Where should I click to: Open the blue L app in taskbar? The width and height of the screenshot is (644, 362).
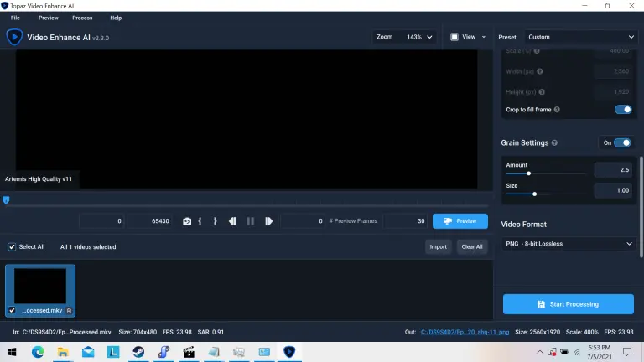click(x=113, y=352)
